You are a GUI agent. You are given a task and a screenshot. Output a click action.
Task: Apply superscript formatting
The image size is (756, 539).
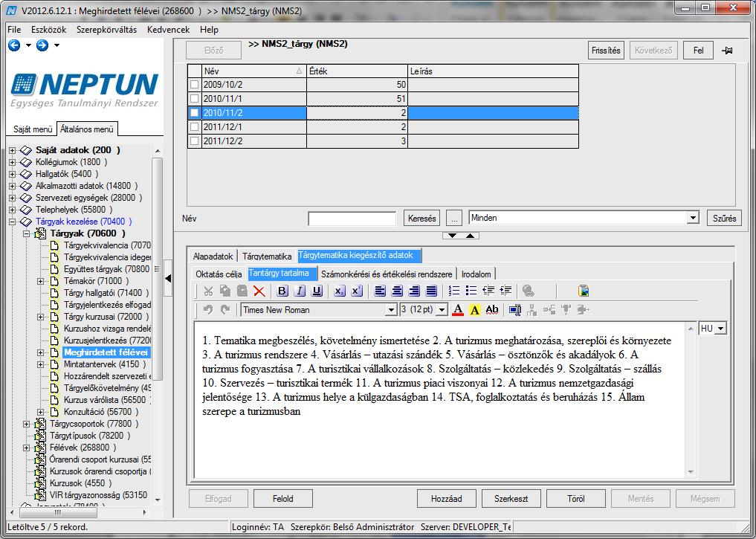(357, 291)
